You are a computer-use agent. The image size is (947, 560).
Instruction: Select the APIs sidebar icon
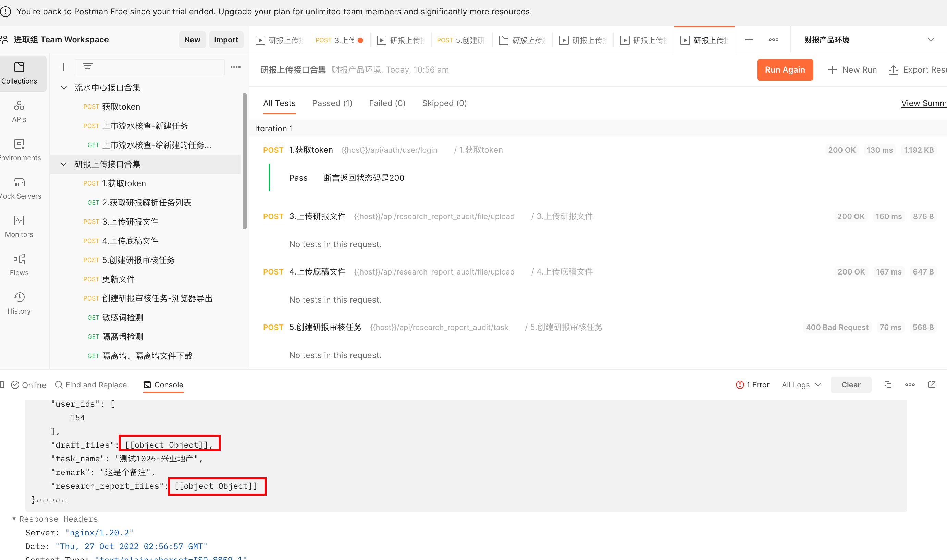(x=19, y=111)
